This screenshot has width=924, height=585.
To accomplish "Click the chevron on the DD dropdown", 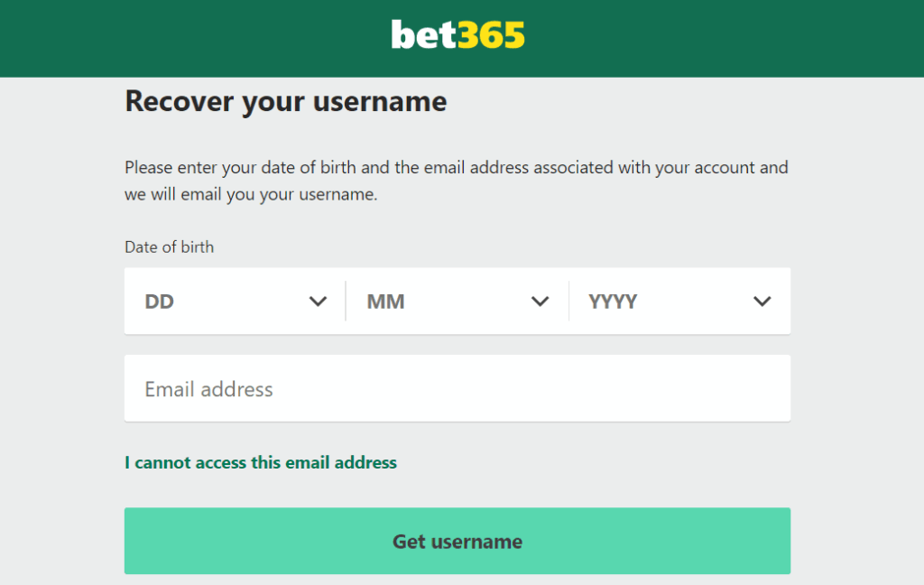I will [x=318, y=301].
